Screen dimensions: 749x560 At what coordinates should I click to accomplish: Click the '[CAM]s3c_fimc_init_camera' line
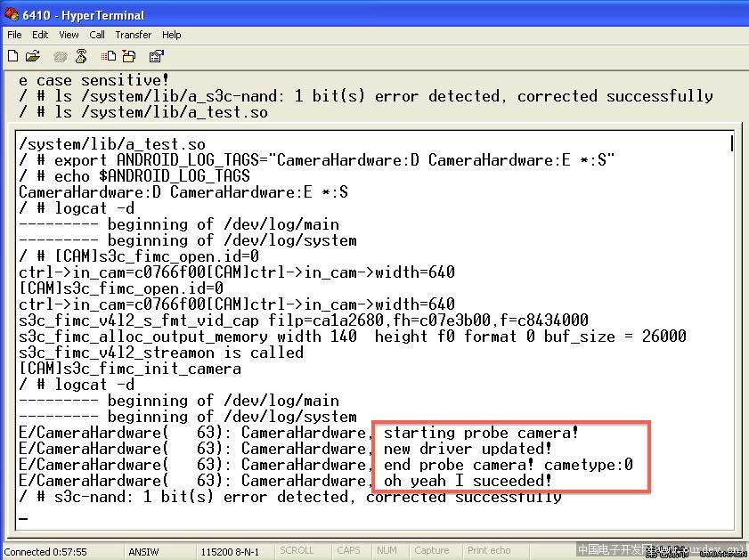[130, 369]
